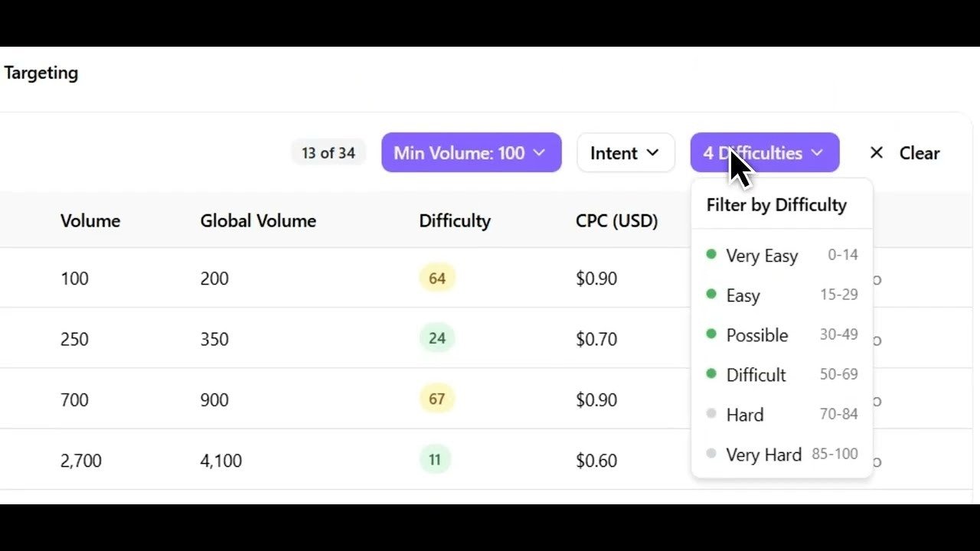Open the Intent dropdown
980x551 pixels.
pyautogui.click(x=626, y=152)
